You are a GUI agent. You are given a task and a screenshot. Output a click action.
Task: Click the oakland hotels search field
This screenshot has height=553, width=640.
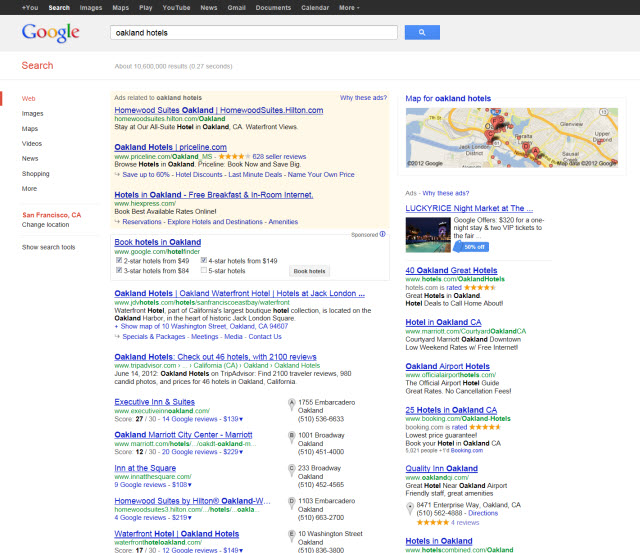[x=254, y=33]
